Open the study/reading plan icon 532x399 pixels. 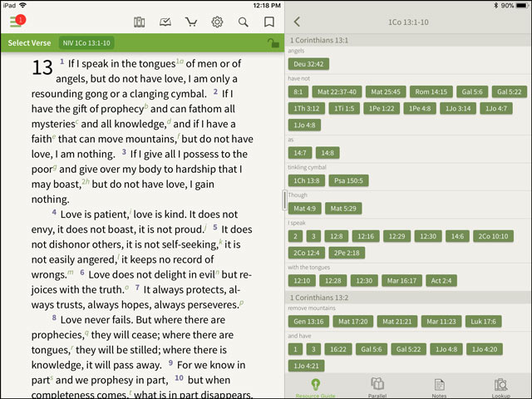(x=165, y=22)
